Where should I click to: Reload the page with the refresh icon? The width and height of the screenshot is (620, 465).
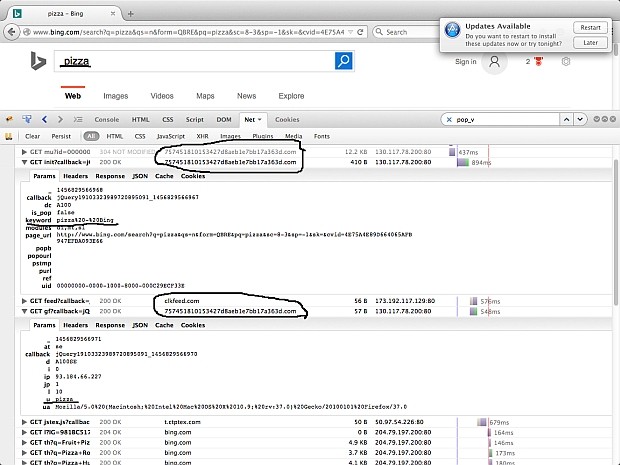pyautogui.click(x=360, y=32)
